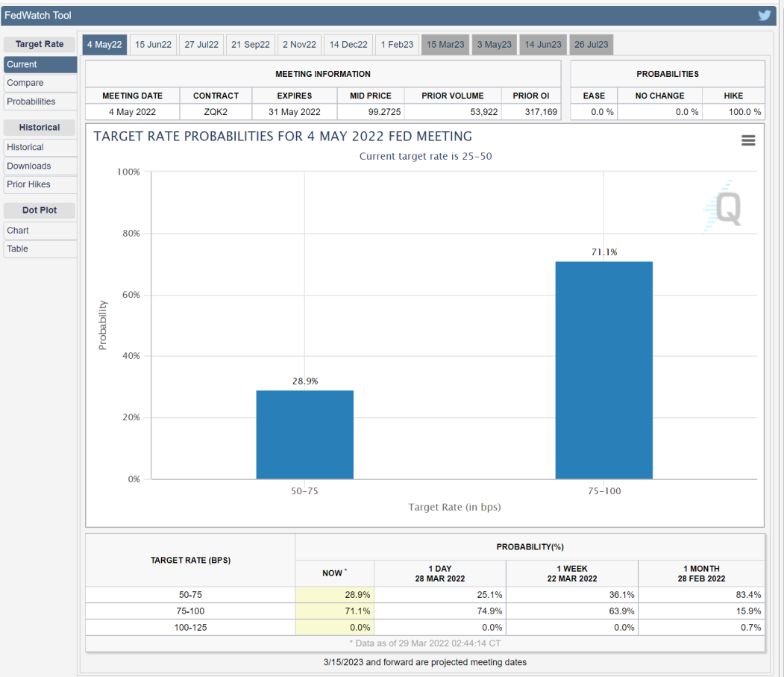The width and height of the screenshot is (784, 677).
Task: Click the EASE column header
Action: pyautogui.click(x=594, y=96)
